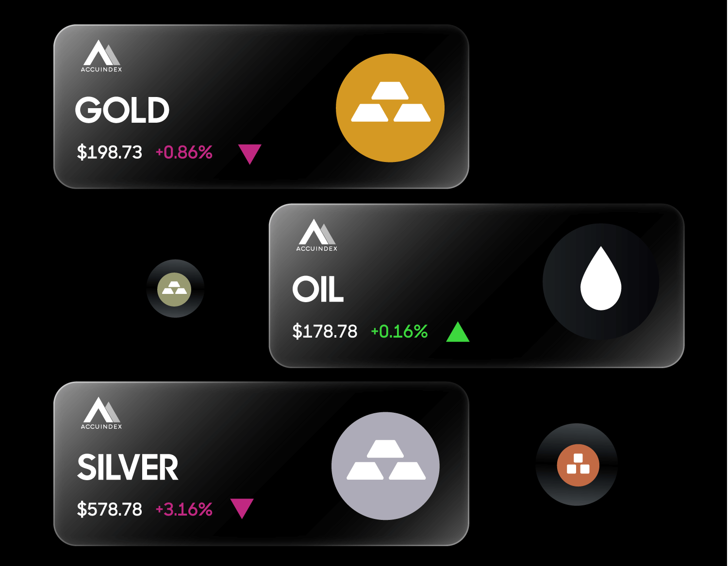Screen dimensions: 728x566
Task: Click the +3.16% change value
Action: click(x=184, y=510)
